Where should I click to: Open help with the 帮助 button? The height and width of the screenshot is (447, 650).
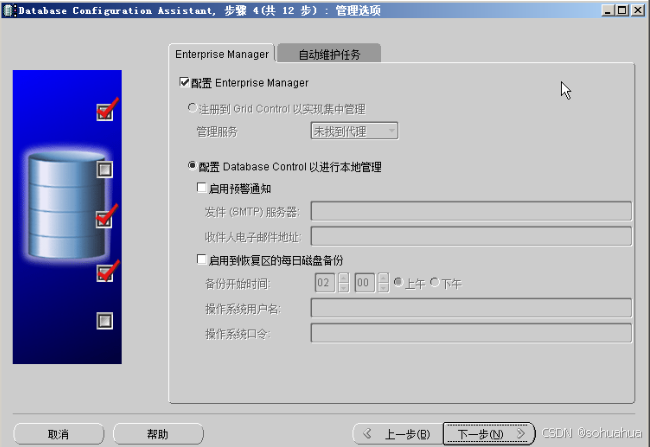(158, 434)
